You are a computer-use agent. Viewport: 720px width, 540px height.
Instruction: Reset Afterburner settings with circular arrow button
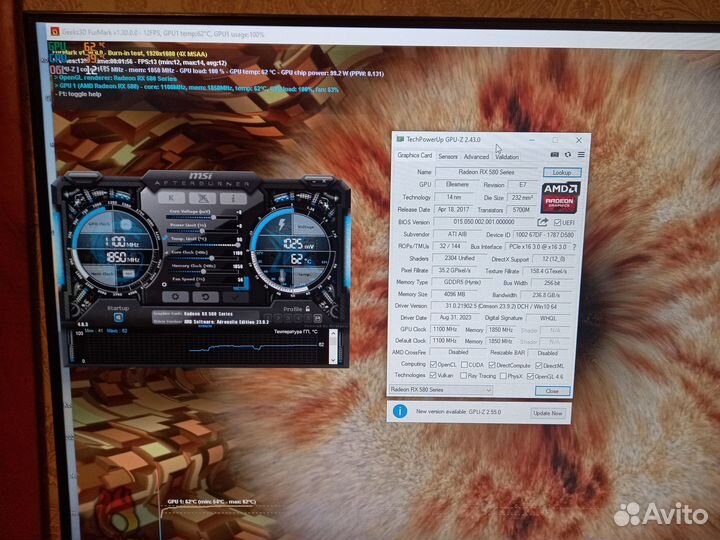tap(206, 297)
